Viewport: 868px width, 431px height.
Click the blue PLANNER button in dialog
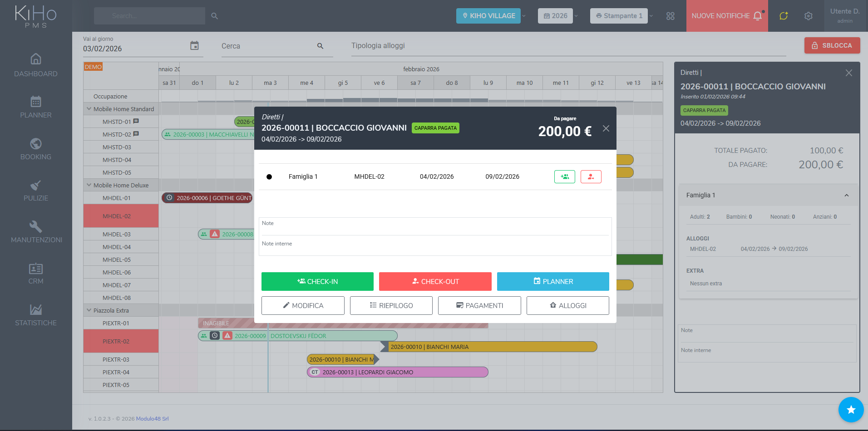[x=553, y=281]
